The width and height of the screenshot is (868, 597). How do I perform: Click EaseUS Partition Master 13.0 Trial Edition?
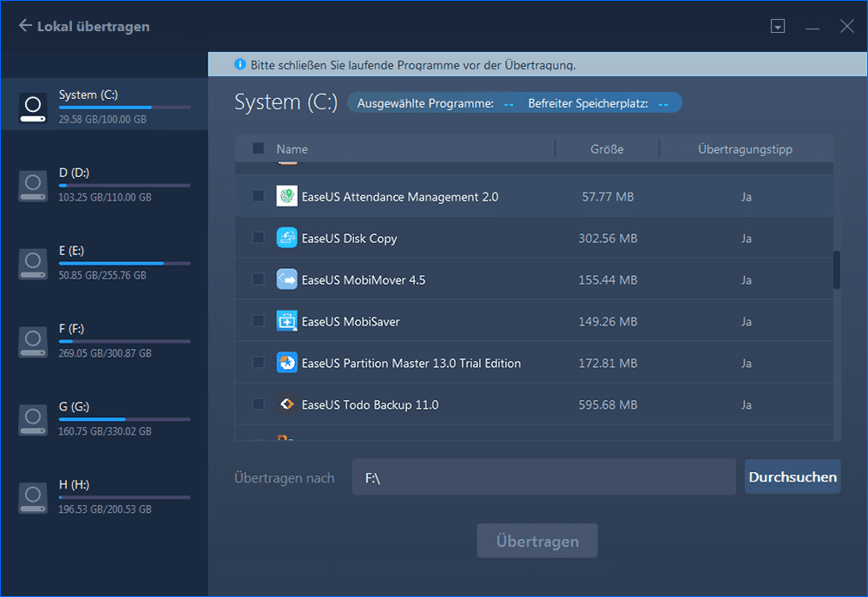[x=411, y=363]
